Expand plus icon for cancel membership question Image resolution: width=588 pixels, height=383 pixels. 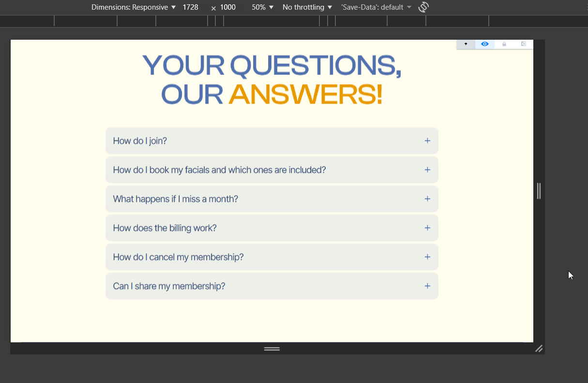(427, 257)
